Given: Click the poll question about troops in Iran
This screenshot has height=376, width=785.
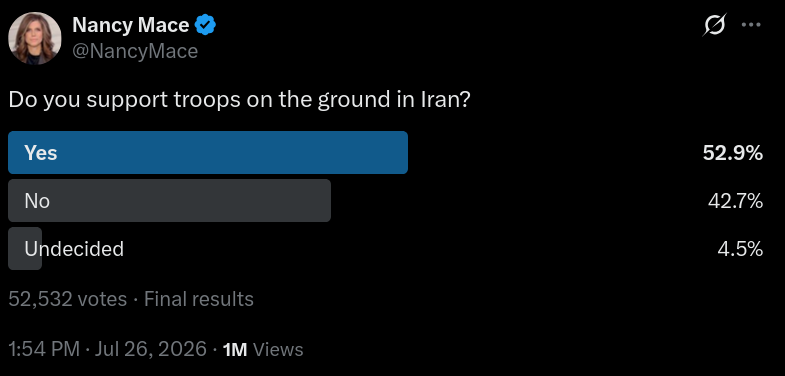Looking at the screenshot, I should click(240, 101).
